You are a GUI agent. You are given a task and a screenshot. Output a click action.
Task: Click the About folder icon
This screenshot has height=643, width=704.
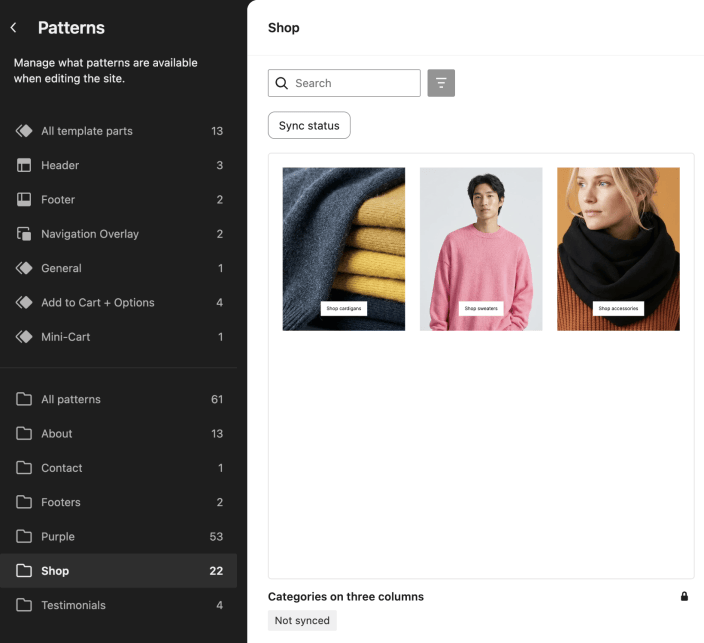pos(24,433)
